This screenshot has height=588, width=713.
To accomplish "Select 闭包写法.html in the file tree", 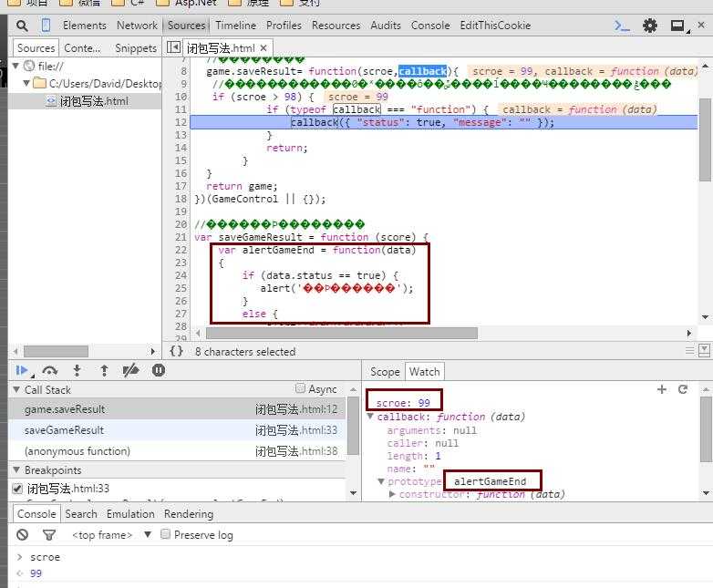I will tap(85, 101).
